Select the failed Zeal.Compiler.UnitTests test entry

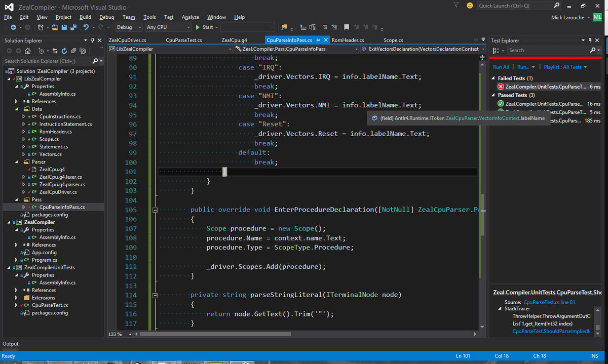pos(549,87)
